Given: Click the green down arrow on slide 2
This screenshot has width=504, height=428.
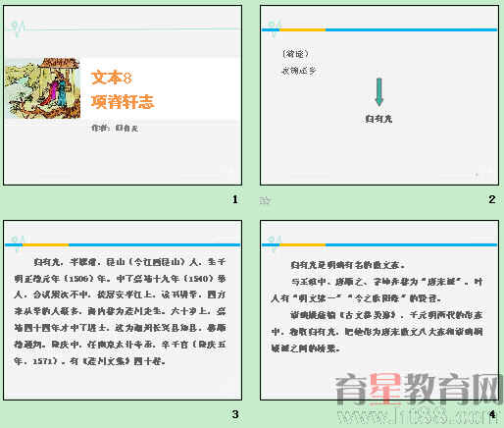Looking at the screenshot, I should (379, 92).
